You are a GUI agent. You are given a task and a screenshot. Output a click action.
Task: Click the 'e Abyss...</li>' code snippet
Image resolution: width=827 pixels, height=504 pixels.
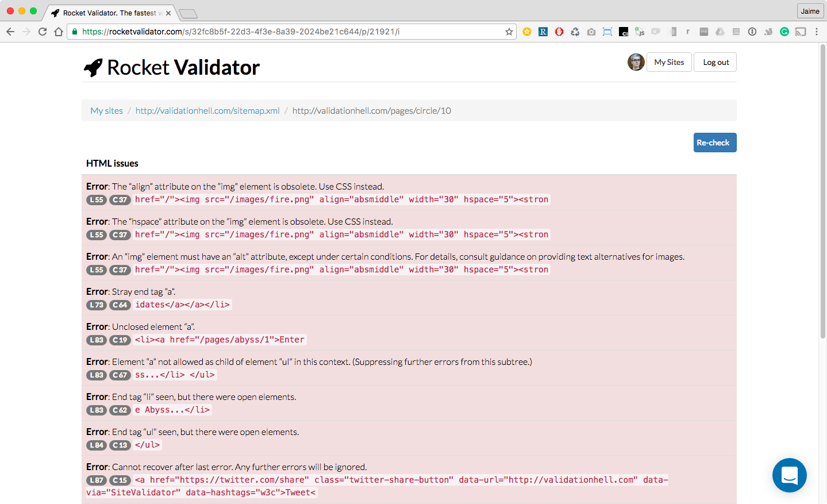point(172,410)
